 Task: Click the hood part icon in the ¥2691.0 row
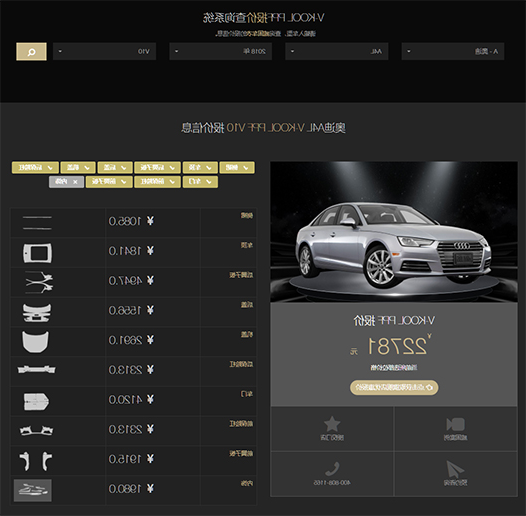pos(35,342)
